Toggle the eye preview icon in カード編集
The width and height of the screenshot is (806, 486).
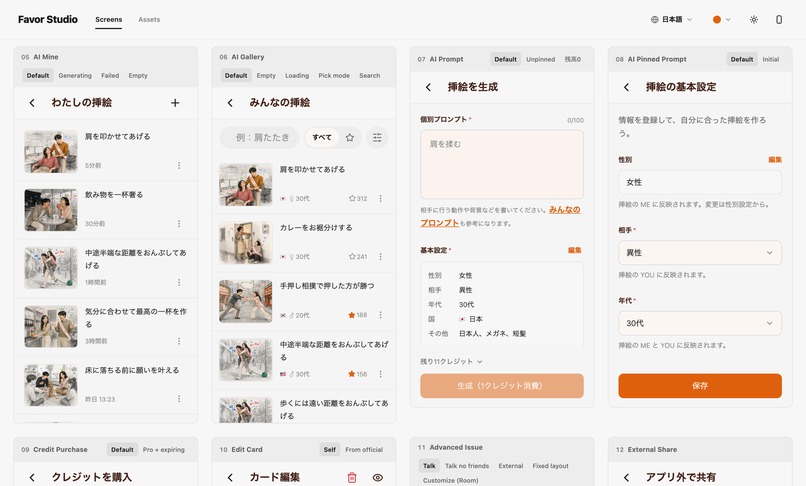pos(377,478)
